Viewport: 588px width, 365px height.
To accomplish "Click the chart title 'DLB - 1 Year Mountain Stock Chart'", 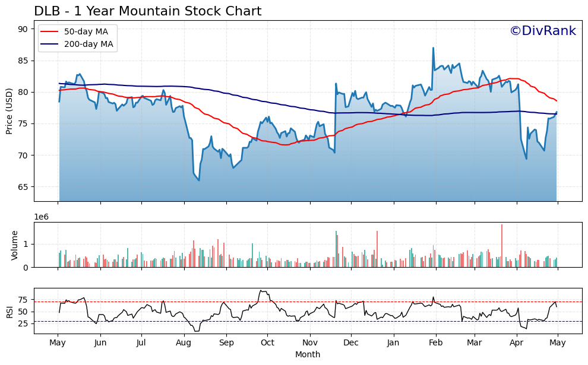I will point(147,11).
